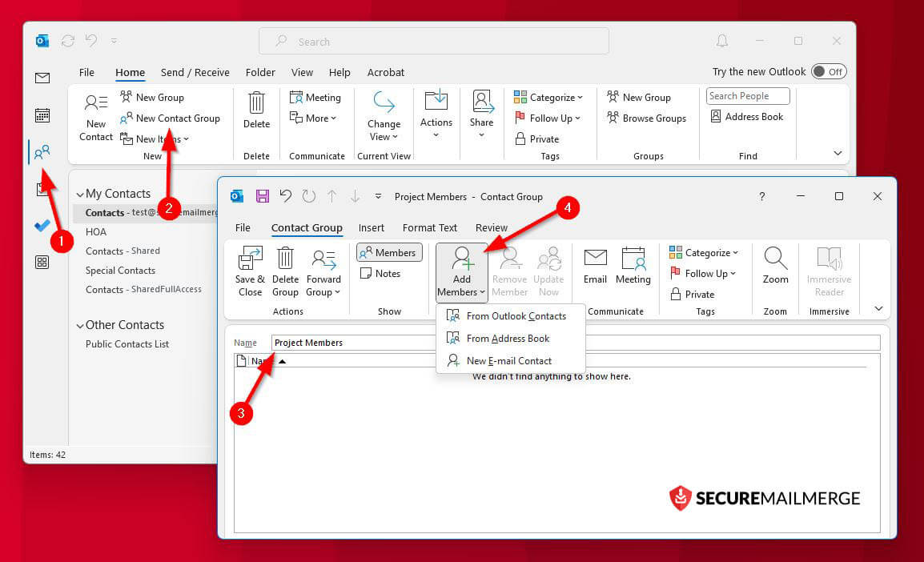Select Save & Close for the group
The width and height of the screenshot is (924, 562).
click(x=250, y=272)
